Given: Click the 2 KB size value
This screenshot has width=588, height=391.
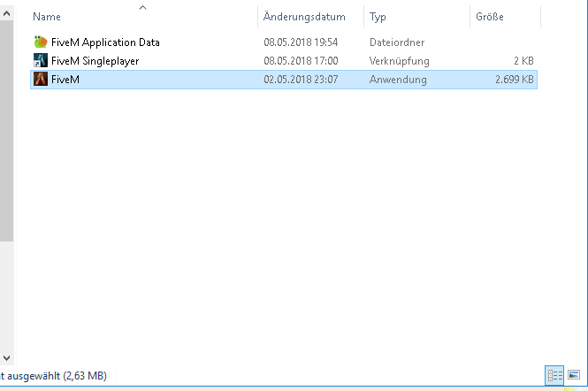Looking at the screenshot, I should pyautogui.click(x=523, y=61).
